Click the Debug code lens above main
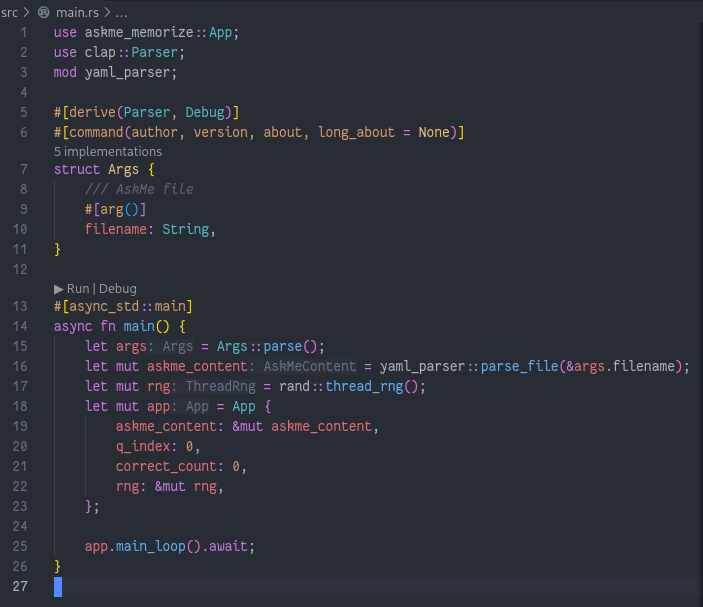 point(117,289)
